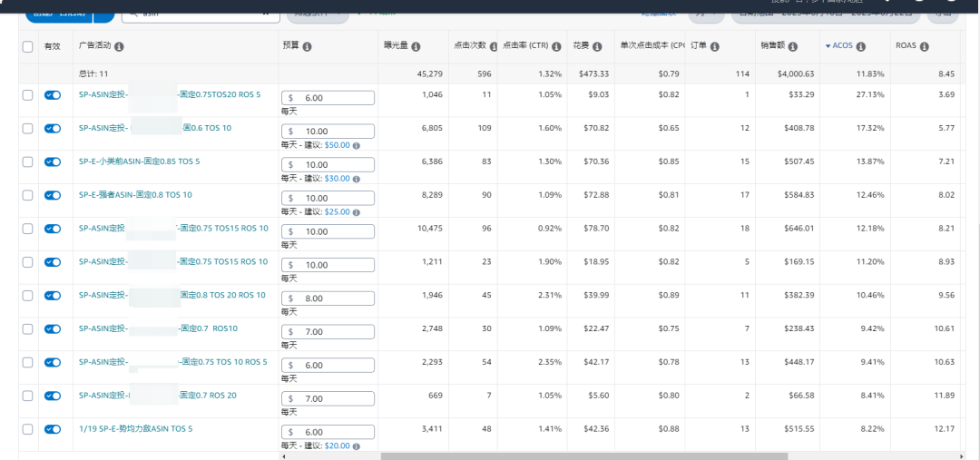Open campaign SP-E-强者ASIN-固定0.8 TOS 10
980x460 pixels.
coord(135,195)
